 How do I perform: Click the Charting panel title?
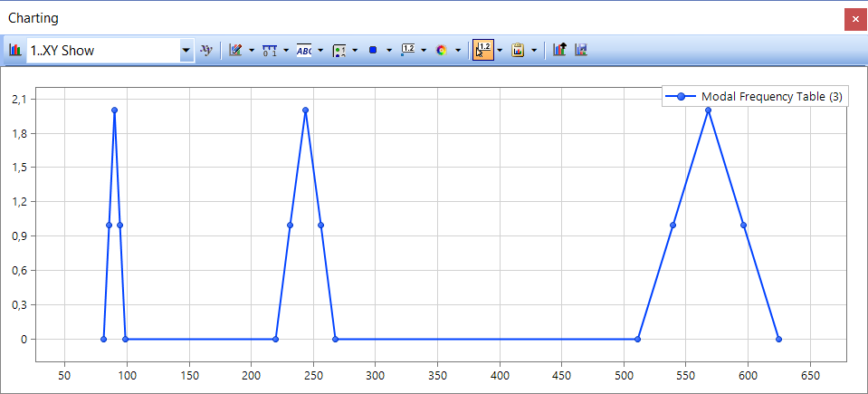pyautogui.click(x=33, y=18)
